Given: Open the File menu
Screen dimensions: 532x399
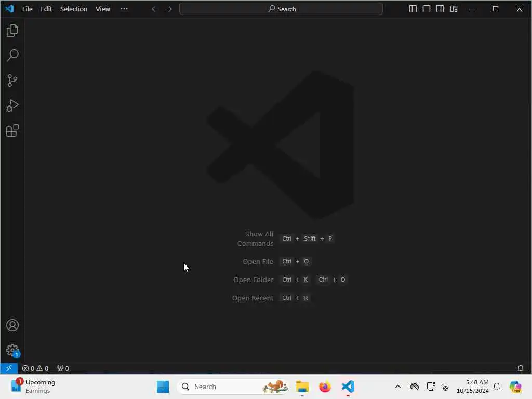Looking at the screenshot, I should click(27, 9).
